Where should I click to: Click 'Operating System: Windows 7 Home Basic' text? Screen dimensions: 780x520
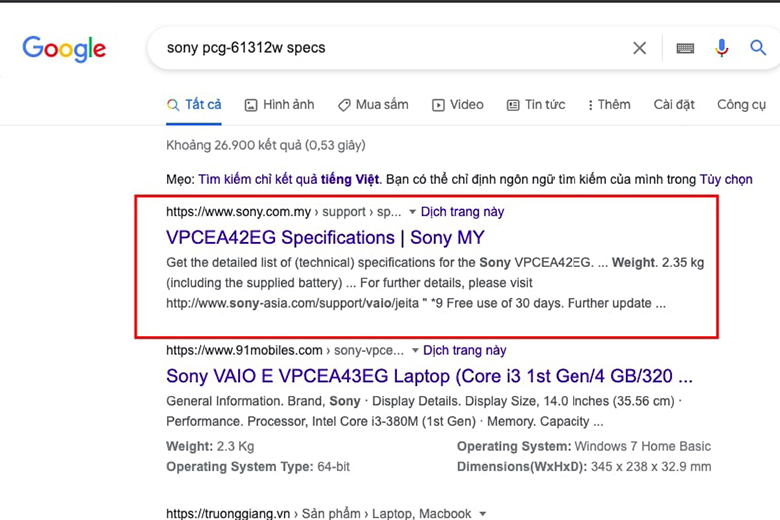coord(584,446)
